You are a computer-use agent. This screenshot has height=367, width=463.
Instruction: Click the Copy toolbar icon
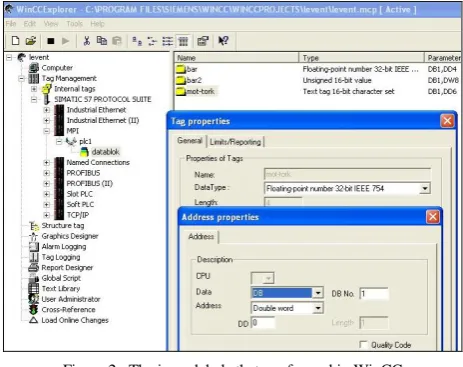point(102,41)
